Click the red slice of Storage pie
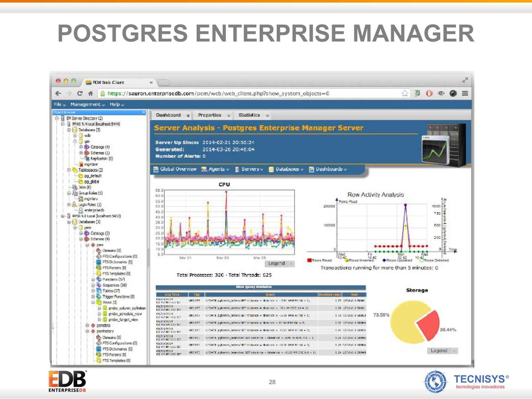The image size is (532, 399). pos(427,325)
